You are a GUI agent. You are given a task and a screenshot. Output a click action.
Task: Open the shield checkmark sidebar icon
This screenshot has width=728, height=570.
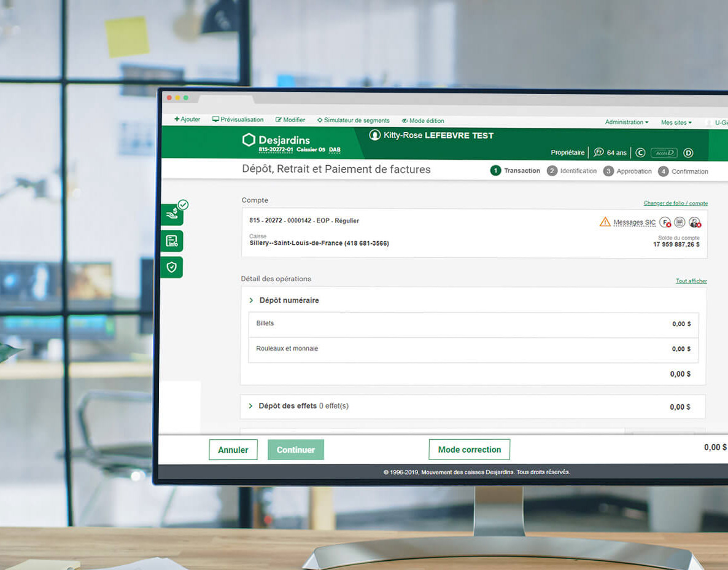click(172, 267)
